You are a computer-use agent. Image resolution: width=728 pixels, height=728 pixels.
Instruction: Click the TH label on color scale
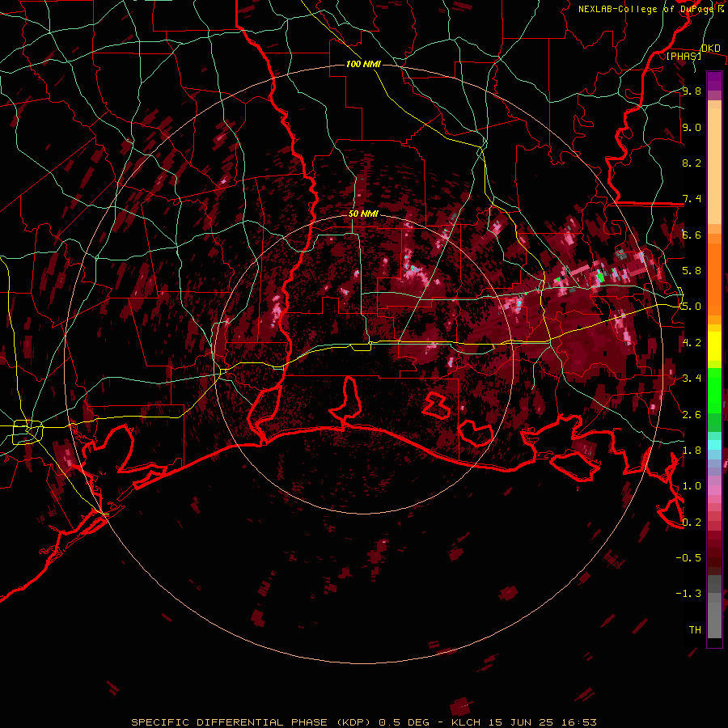pyautogui.click(x=695, y=630)
